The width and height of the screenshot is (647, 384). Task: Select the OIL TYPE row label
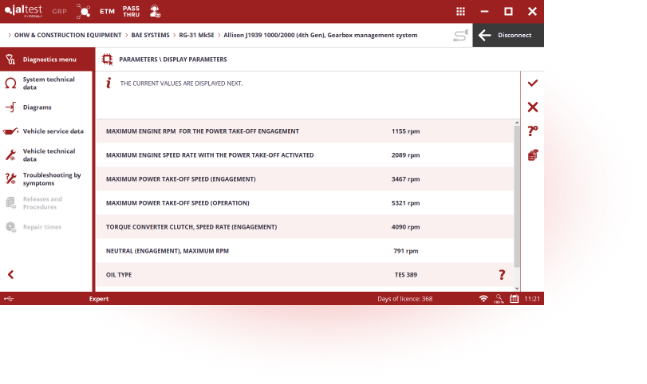119,275
